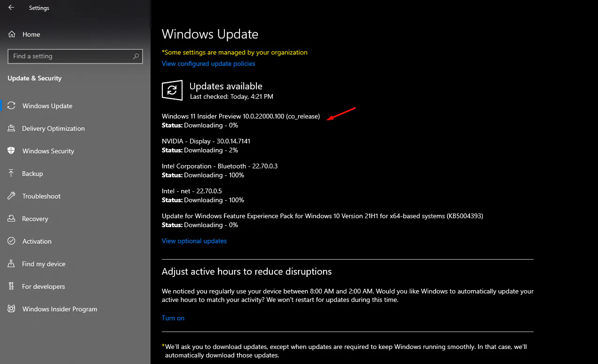The image size is (598, 364).
Task: Click the Settings window title
Action: (39, 8)
